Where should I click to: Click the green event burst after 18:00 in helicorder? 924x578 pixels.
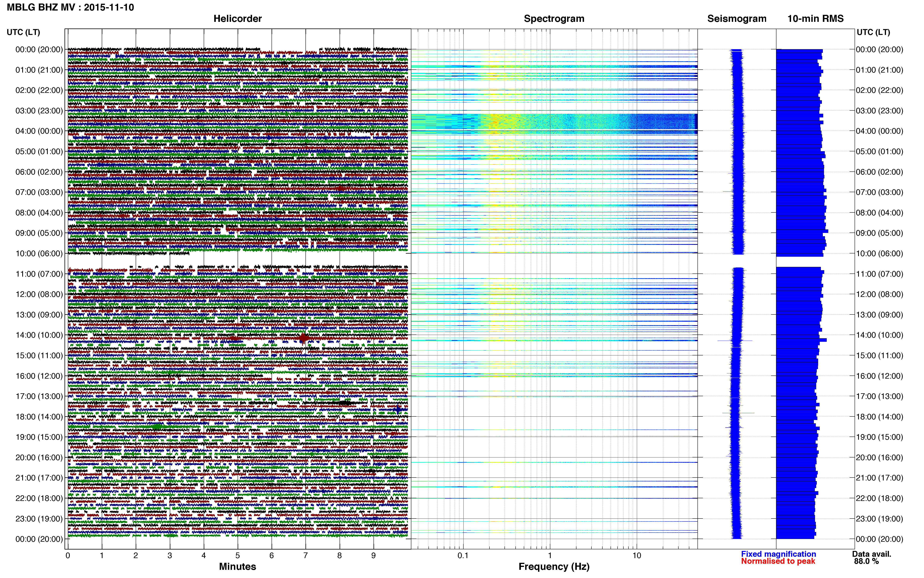pos(157,426)
